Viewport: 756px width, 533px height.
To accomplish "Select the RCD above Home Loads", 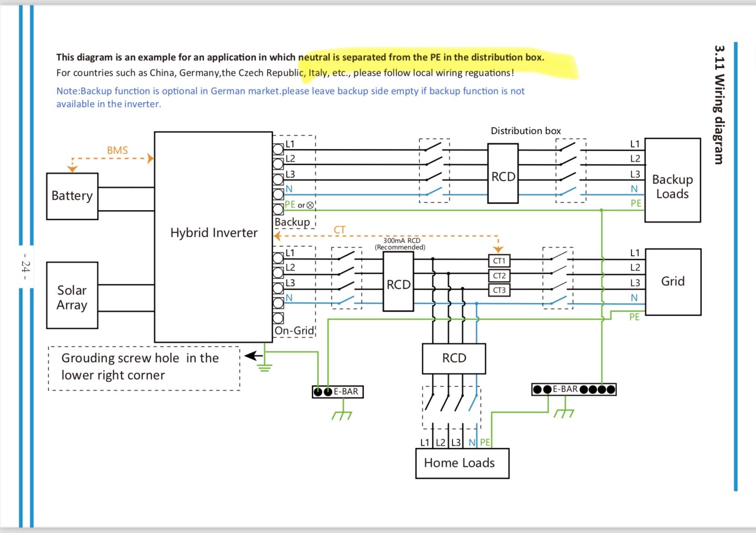I will pyautogui.click(x=454, y=359).
